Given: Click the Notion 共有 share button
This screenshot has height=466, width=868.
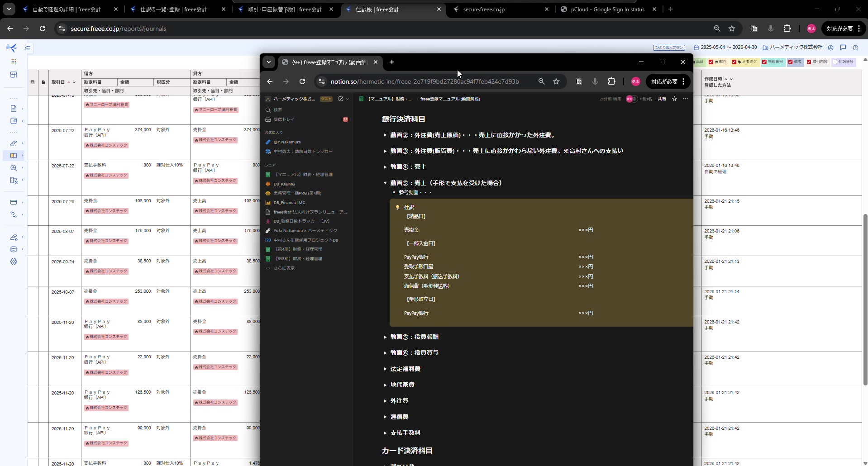Looking at the screenshot, I should point(662,99).
